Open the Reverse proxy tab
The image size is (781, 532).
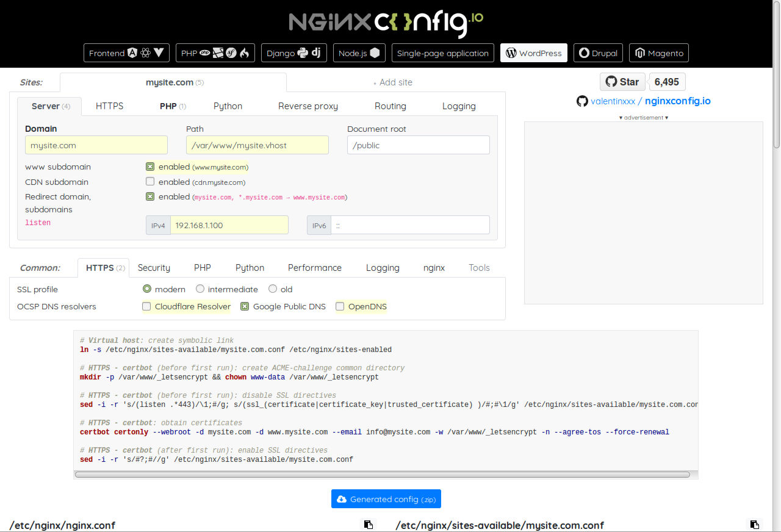click(x=308, y=106)
